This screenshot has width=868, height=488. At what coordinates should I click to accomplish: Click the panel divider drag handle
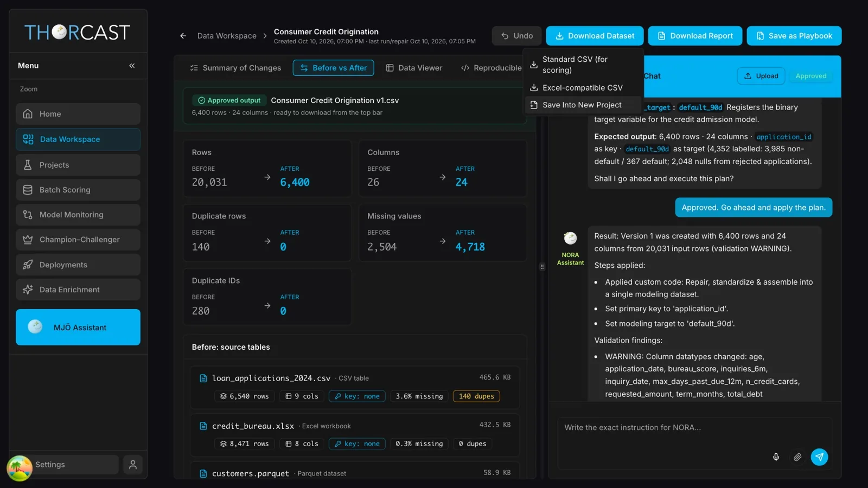[x=542, y=267]
